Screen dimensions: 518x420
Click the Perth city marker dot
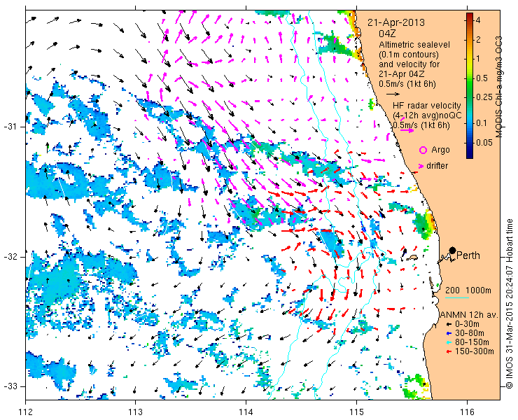click(453, 250)
